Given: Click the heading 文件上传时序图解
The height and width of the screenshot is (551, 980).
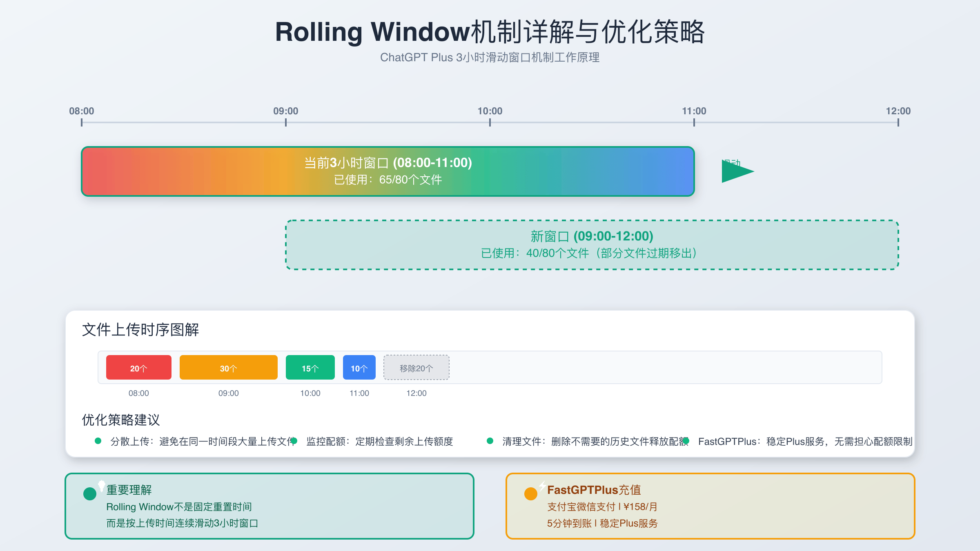Looking at the screenshot, I should coord(140,330).
